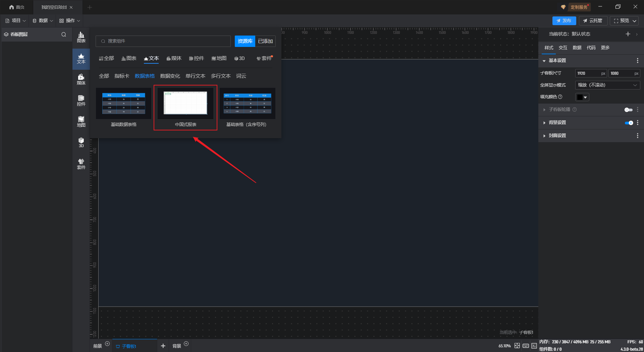644x352 pixels.
Task: Switch to the 已添加 components list
Action: point(265,41)
